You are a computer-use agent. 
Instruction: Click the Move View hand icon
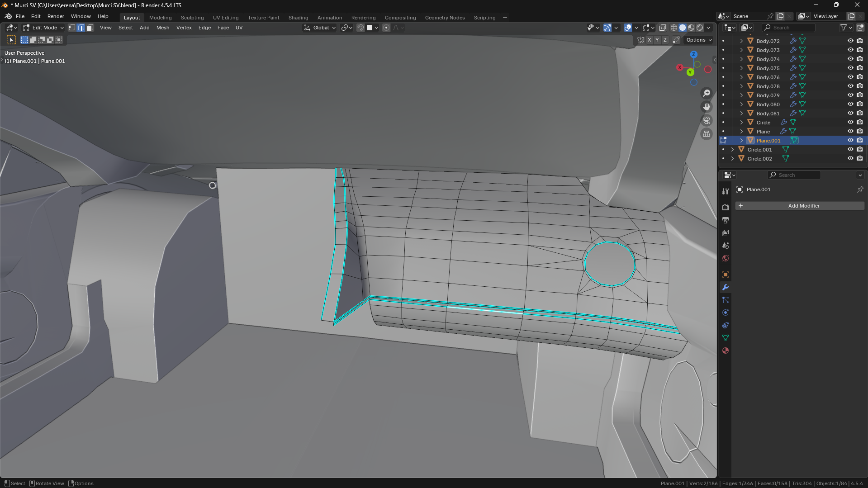706,107
